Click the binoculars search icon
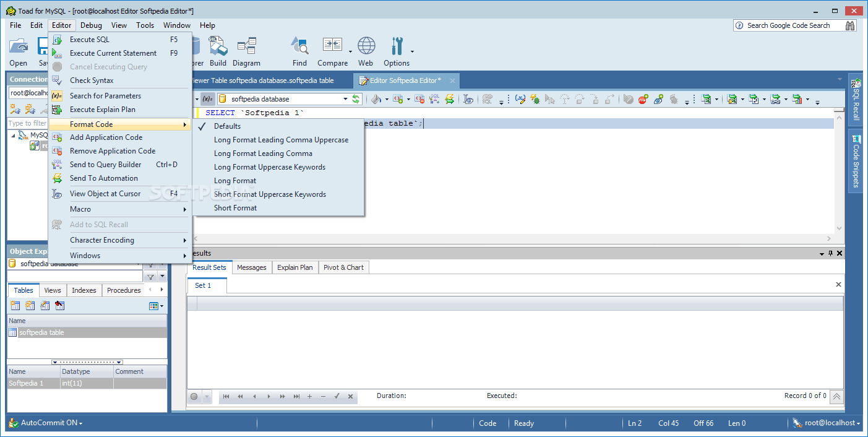This screenshot has width=868, height=437. [x=850, y=25]
